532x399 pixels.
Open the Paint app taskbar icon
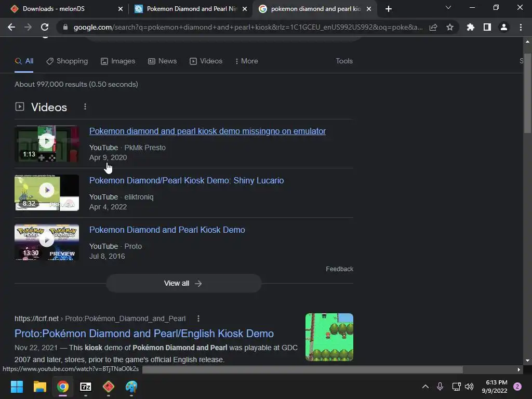[131, 387]
